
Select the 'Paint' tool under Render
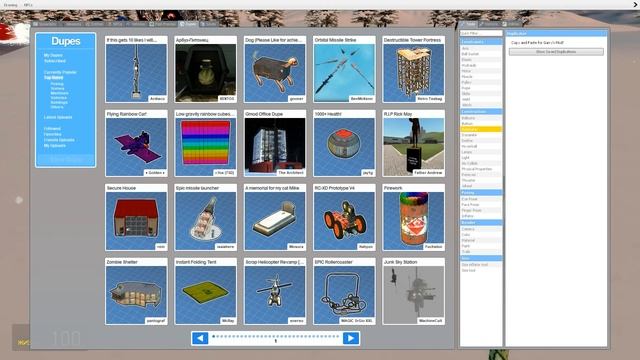click(481, 247)
